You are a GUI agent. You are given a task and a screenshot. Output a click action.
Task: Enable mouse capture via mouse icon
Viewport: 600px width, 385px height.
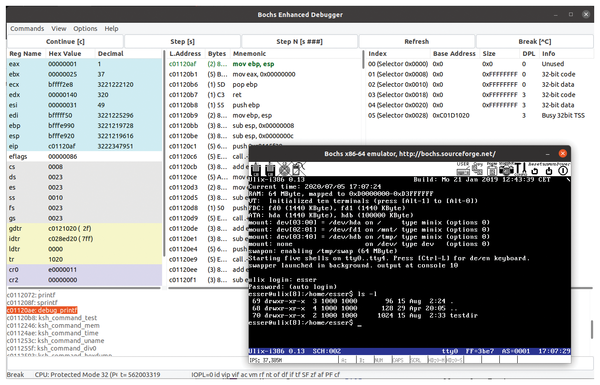(298, 169)
